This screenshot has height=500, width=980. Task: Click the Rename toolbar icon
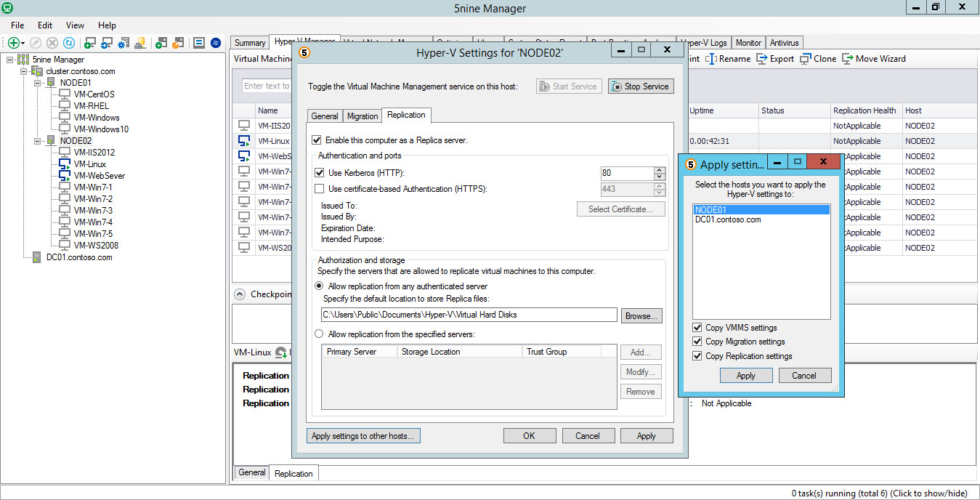point(712,59)
